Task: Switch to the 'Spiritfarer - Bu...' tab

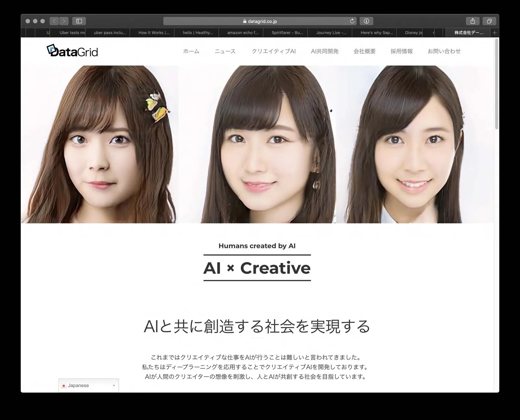Action: pos(286,33)
